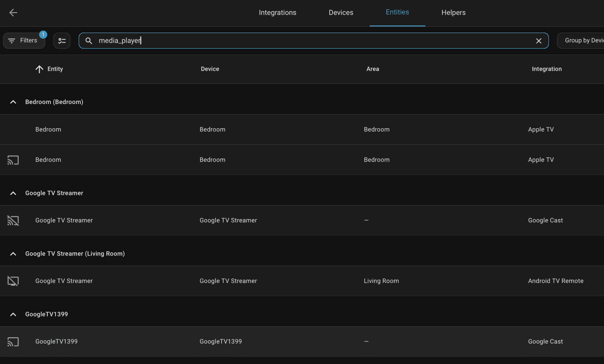
Task: Collapse the Bedroom (Bedroom) group
Action: coord(13,102)
